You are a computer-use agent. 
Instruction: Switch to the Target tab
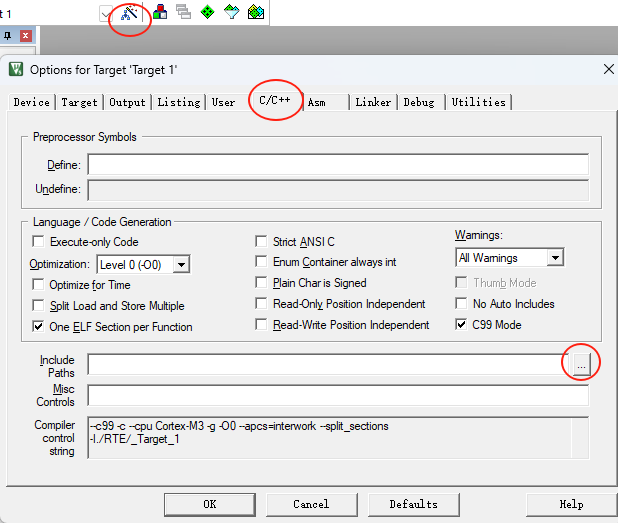click(x=79, y=102)
